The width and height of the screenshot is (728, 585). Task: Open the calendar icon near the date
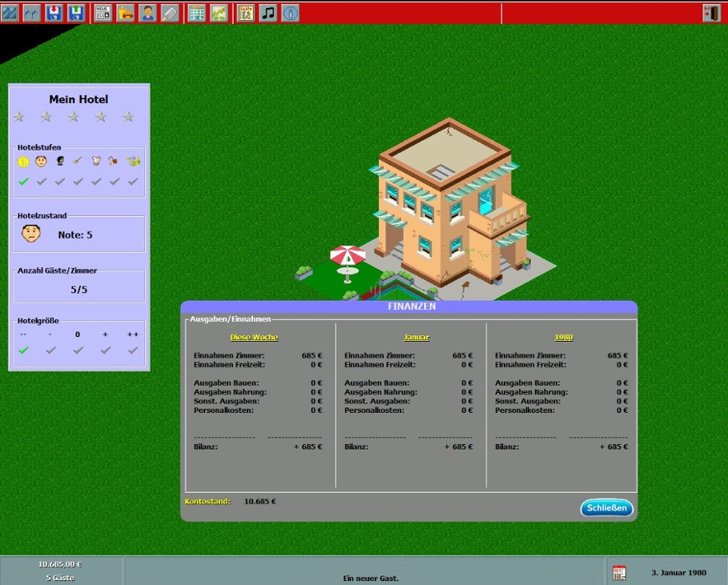pos(618,571)
